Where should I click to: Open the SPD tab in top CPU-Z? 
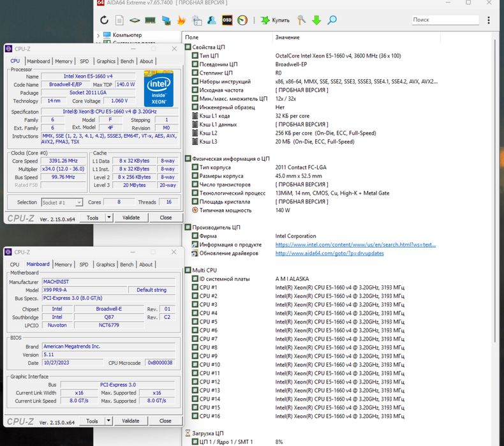click(x=84, y=61)
